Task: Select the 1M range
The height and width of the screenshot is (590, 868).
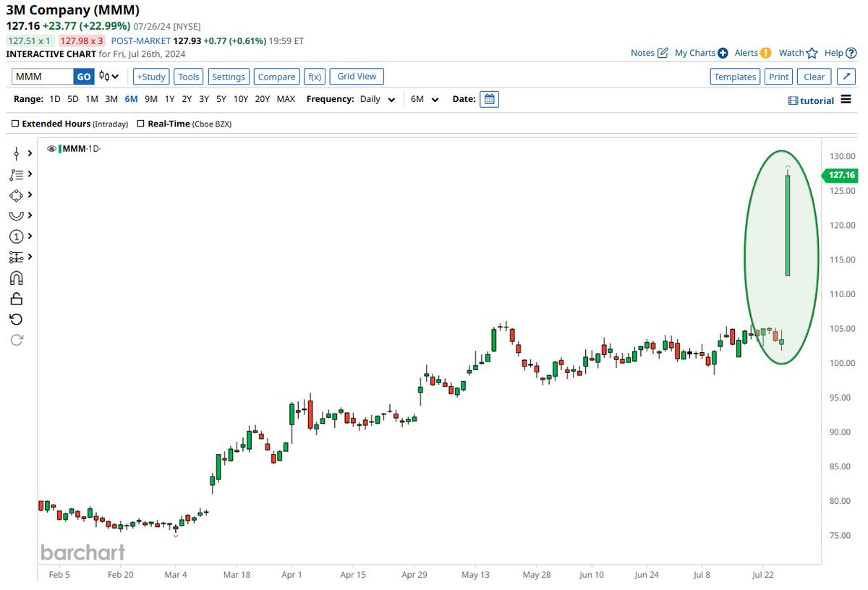Action: (x=92, y=99)
